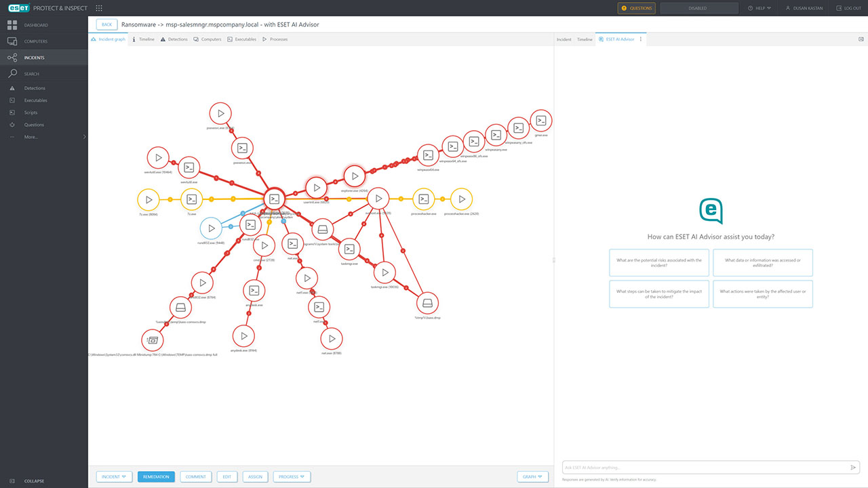Select the rundll32.exe (9448) blue node
This screenshot has width=868, height=488.
click(212, 228)
